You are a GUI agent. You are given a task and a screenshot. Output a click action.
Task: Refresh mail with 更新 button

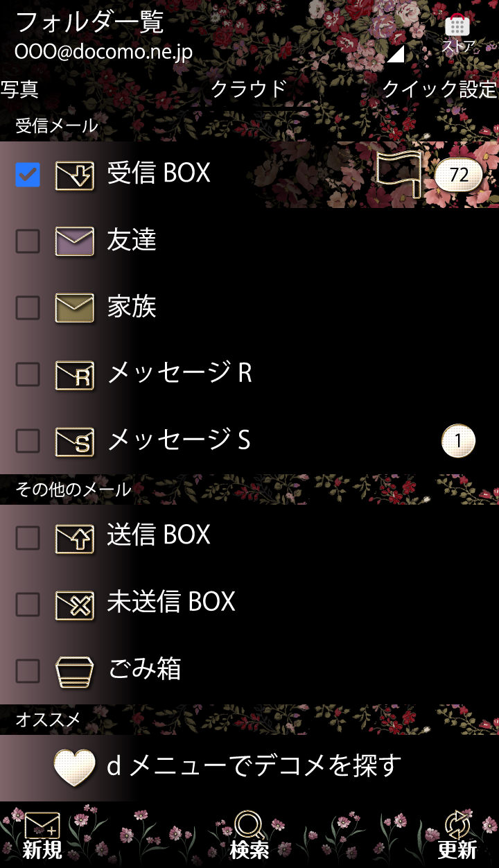pyautogui.click(x=457, y=836)
